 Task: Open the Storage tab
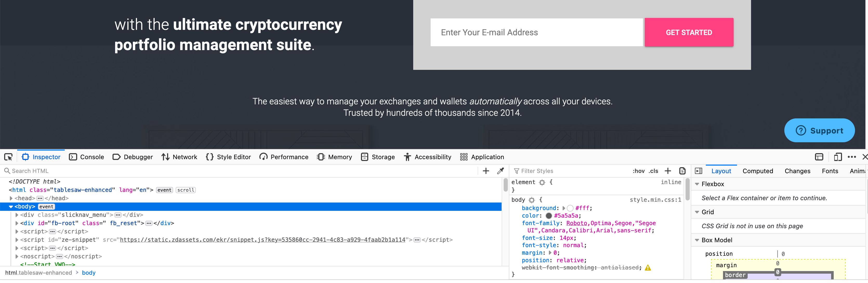pos(378,157)
